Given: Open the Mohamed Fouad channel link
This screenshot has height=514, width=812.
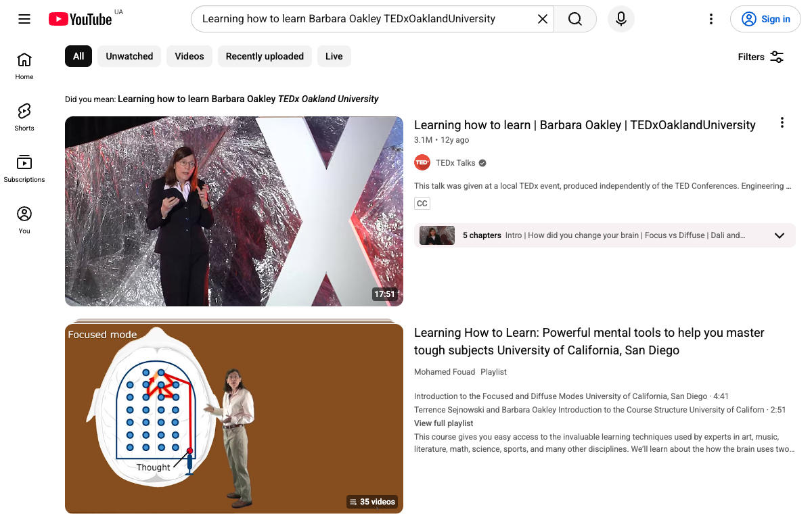Looking at the screenshot, I should [x=445, y=372].
